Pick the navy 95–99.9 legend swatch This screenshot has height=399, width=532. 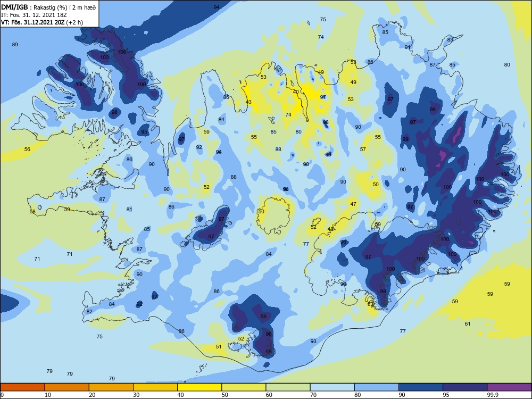click(x=465, y=387)
